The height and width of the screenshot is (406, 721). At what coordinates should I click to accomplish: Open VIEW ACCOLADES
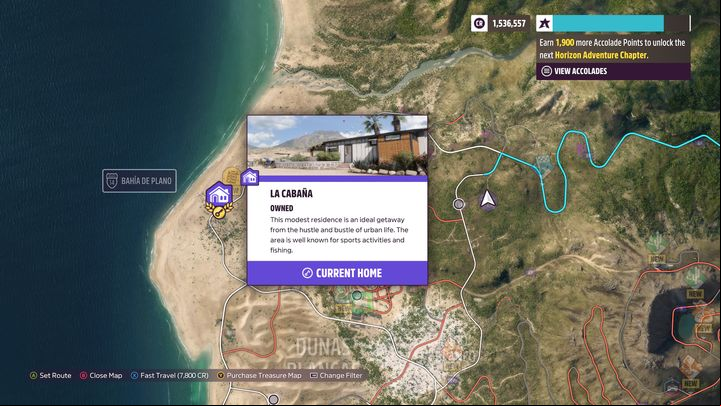tap(613, 71)
